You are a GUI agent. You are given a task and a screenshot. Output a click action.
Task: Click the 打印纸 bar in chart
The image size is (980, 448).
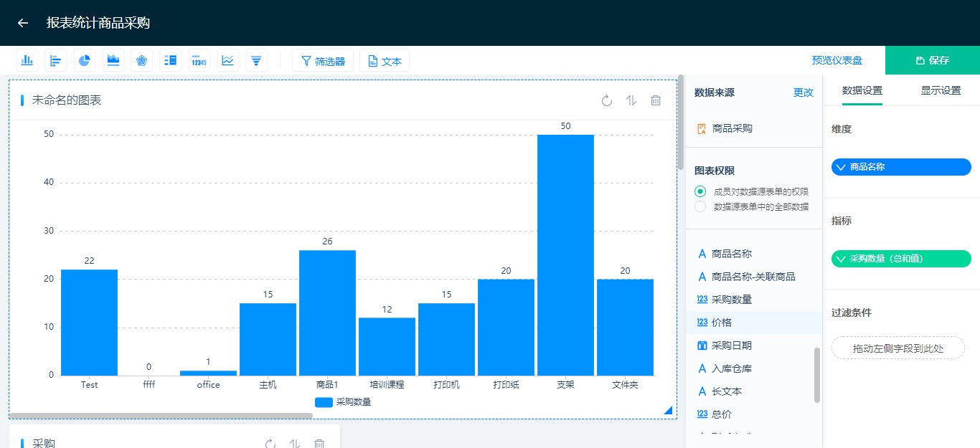click(x=506, y=327)
